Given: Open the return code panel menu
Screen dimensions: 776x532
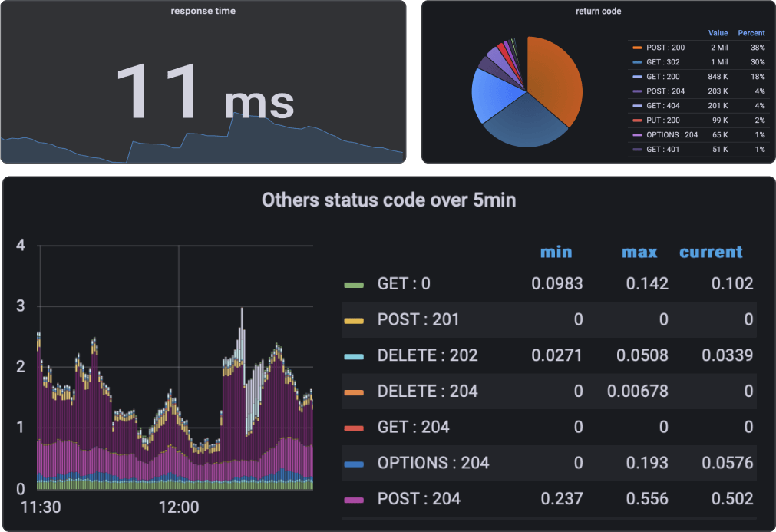Looking at the screenshot, I should 599,11.
